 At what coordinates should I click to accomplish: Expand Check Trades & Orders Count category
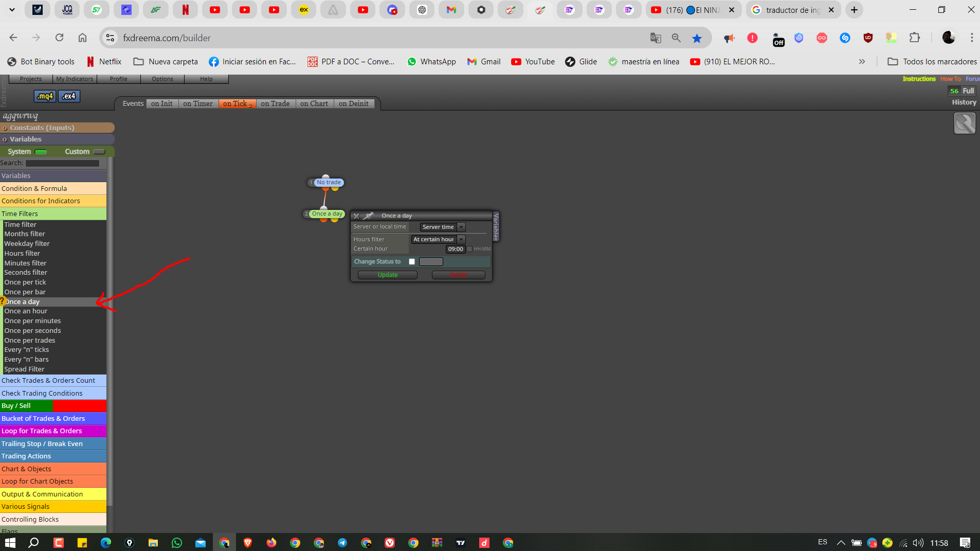53,381
